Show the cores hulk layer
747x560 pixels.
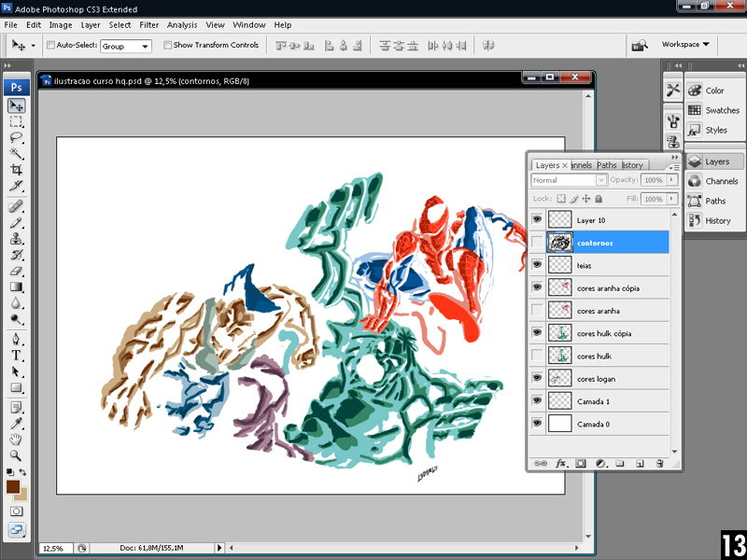click(537, 356)
